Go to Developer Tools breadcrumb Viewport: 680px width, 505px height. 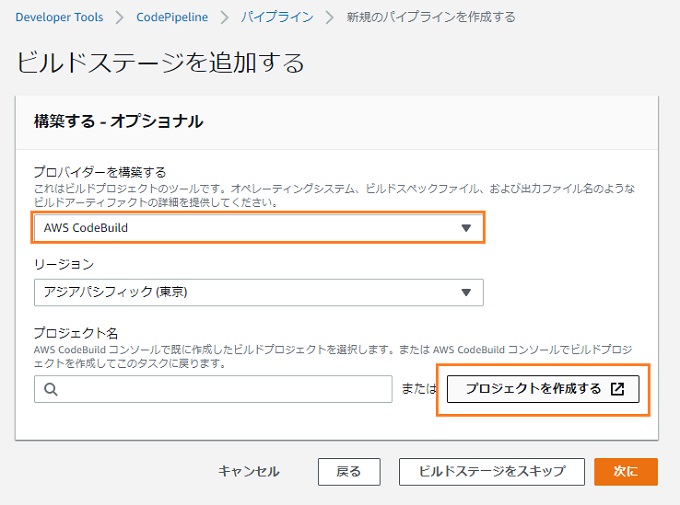[x=59, y=17]
